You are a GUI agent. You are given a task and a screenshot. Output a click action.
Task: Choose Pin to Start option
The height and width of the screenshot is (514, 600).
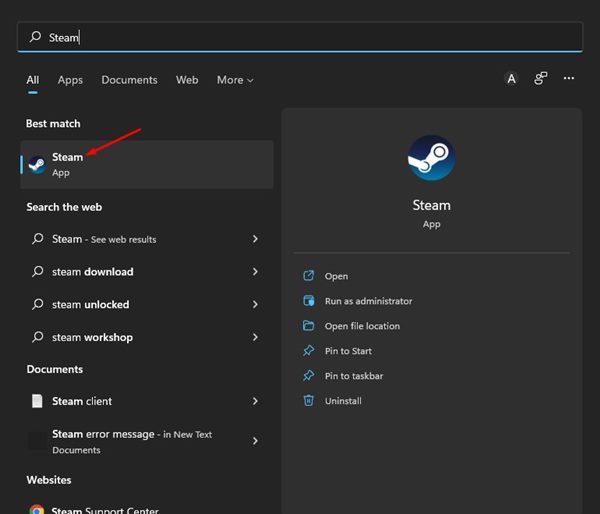tap(348, 351)
